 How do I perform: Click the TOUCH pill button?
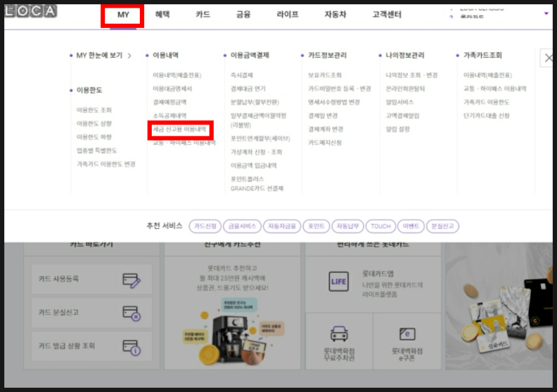pyautogui.click(x=380, y=226)
